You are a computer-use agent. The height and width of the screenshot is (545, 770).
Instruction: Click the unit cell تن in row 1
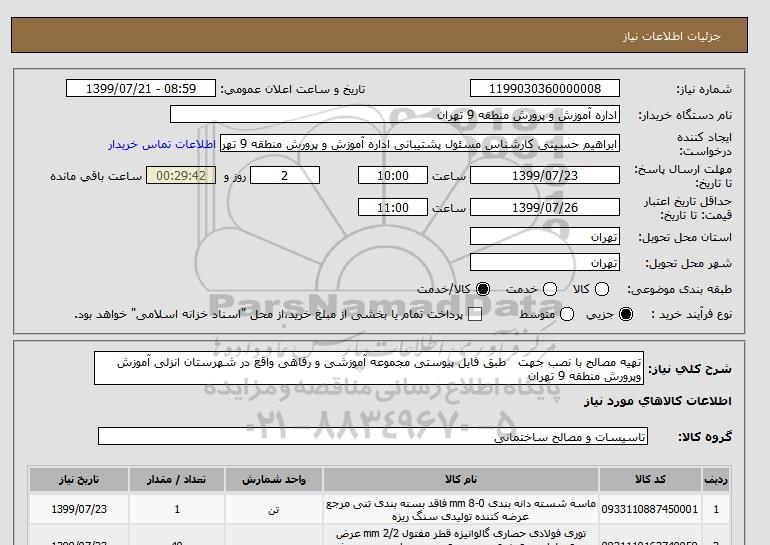[274, 510]
